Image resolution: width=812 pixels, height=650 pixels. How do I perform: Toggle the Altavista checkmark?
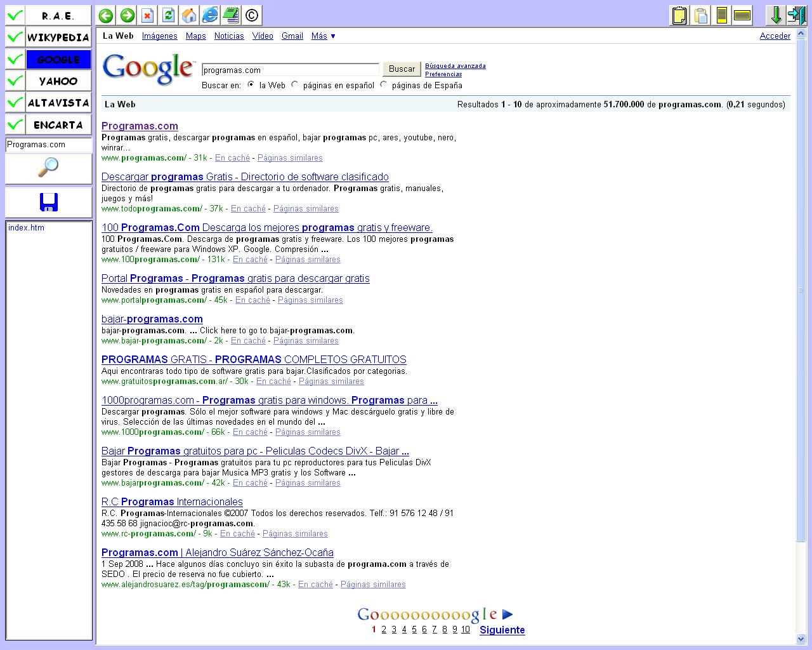[x=15, y=102]
